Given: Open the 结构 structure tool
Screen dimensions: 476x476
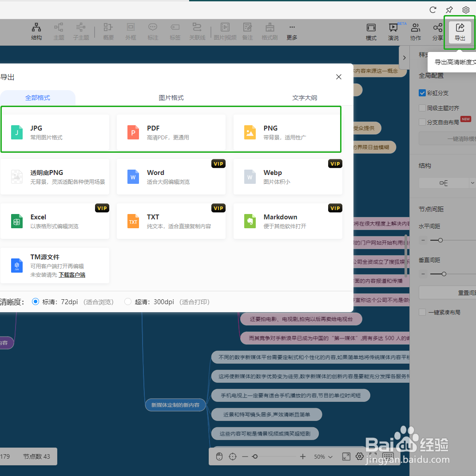Looking at the screenshot, I should (x=36, y=32).
